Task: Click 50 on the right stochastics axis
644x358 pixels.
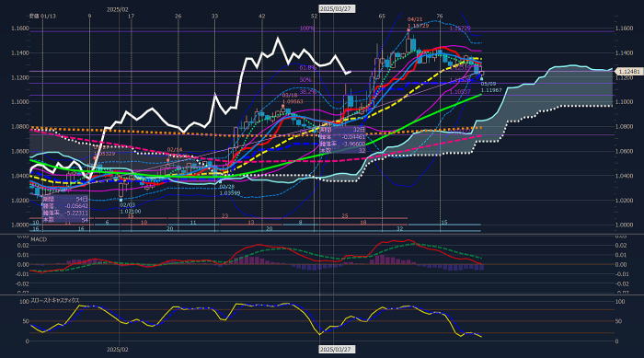Action: pyautogui.click(x=618, y=321)
